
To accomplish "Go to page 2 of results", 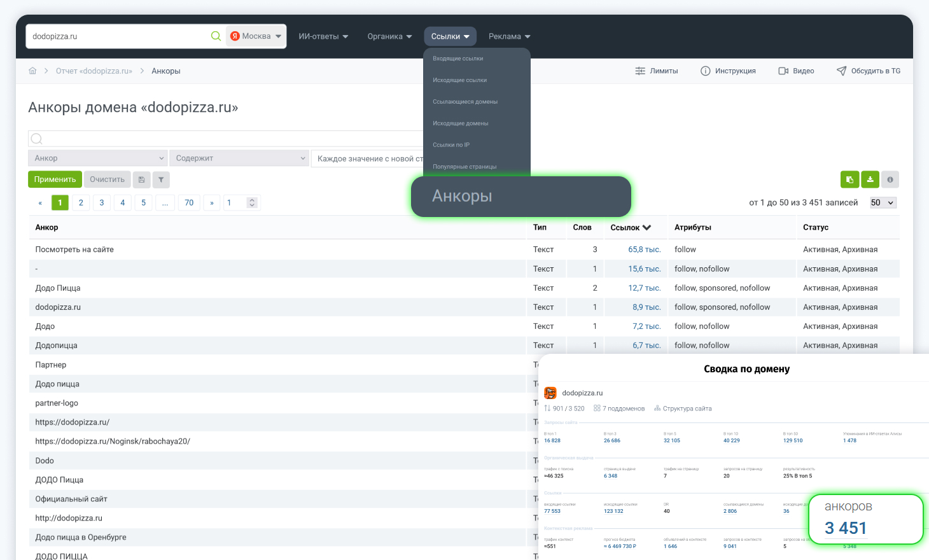I will pos(81,203).
